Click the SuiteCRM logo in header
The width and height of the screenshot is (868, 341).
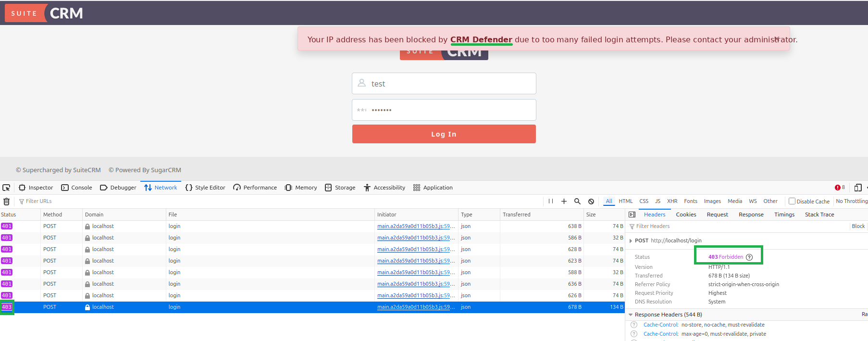click(44, 13)
